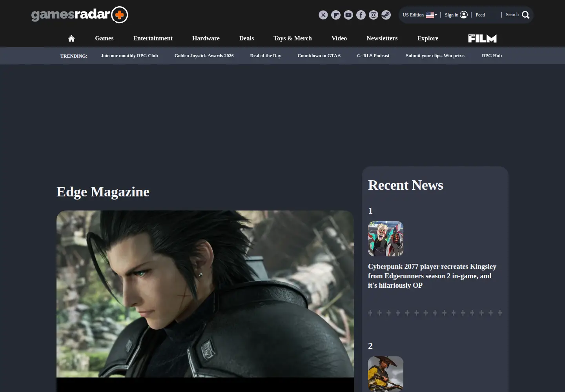Open the Flipboard social icon
The width and height of the screenshot is (565, 392).
[336, 15]
